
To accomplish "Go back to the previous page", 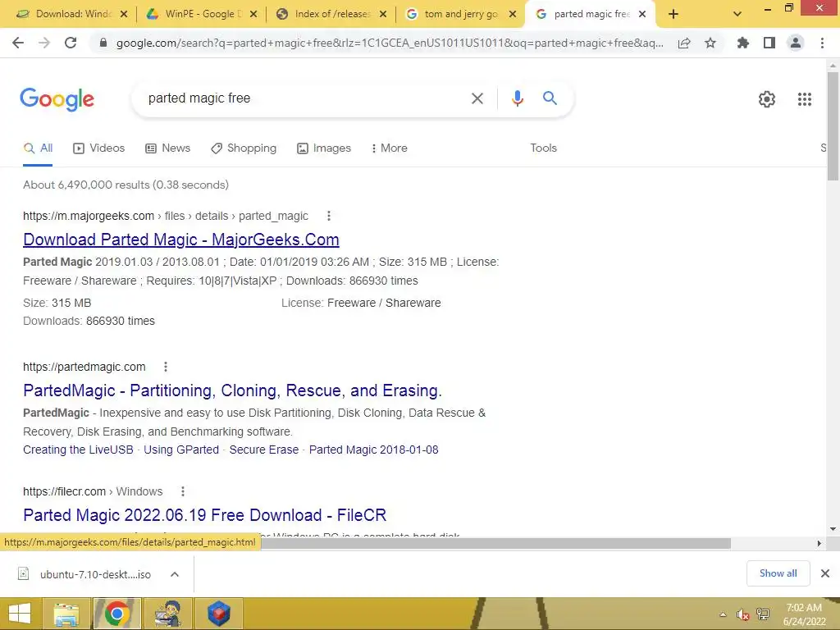I will pos(18,43).
